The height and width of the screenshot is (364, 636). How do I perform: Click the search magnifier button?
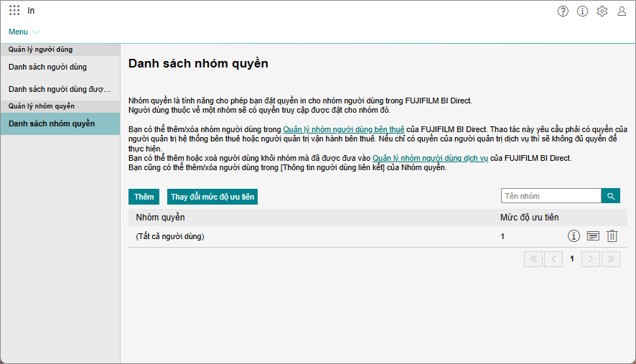[x=610, y=196]
